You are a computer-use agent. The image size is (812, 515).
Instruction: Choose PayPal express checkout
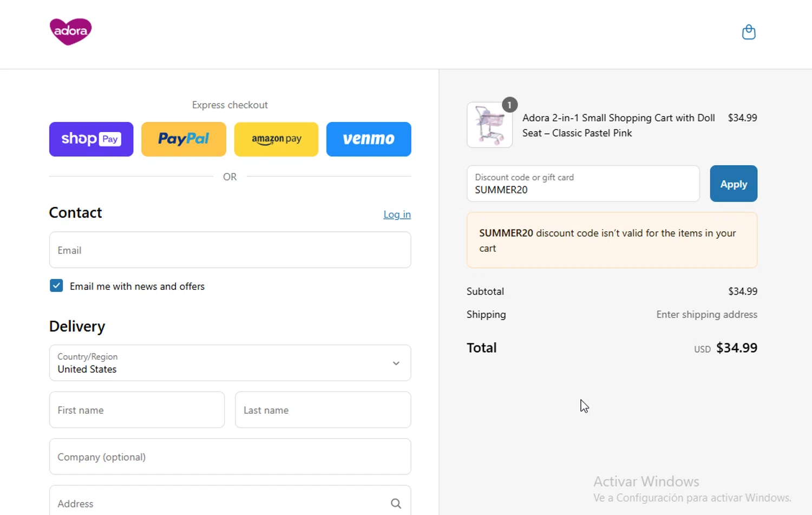coord(184,139)
